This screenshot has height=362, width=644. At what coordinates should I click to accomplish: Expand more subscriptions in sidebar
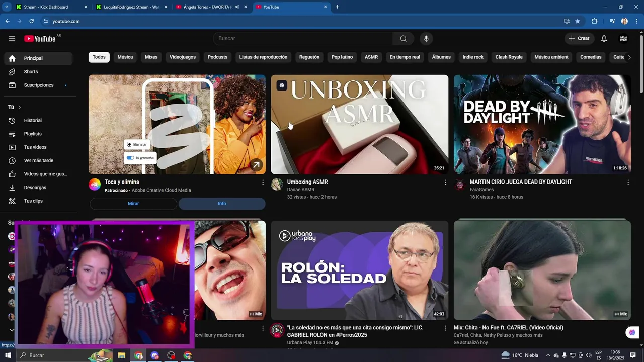pyautogui.click(x=12, y=330)
